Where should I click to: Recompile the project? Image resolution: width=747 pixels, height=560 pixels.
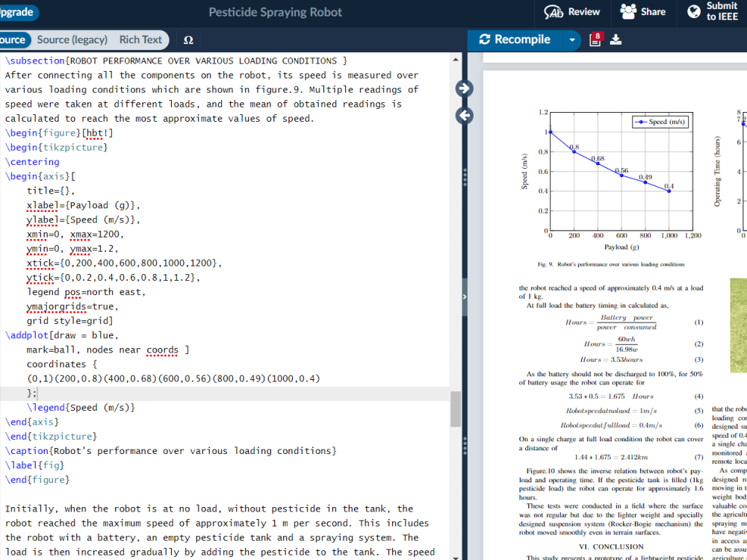pos(514,40)
